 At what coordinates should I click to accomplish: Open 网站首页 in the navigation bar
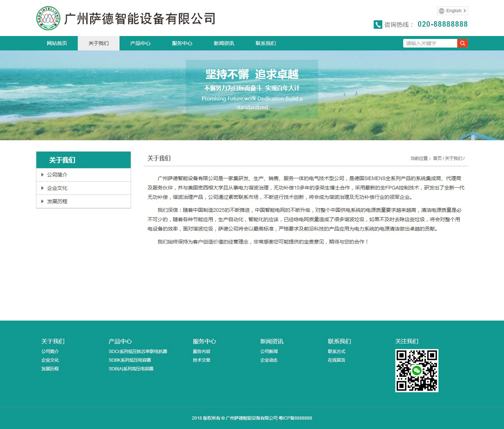[x=57, y=43]
